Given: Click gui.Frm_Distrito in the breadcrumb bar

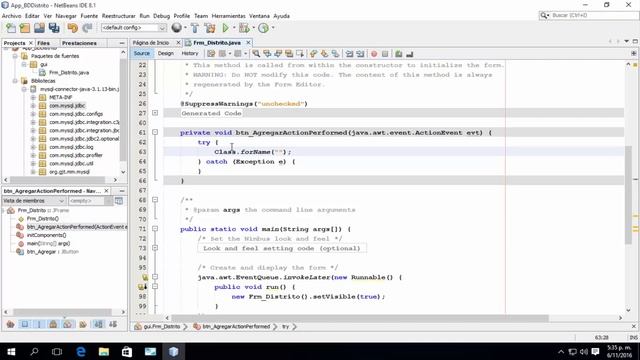Looking at the screenshot, I should (x=162, y=327).
